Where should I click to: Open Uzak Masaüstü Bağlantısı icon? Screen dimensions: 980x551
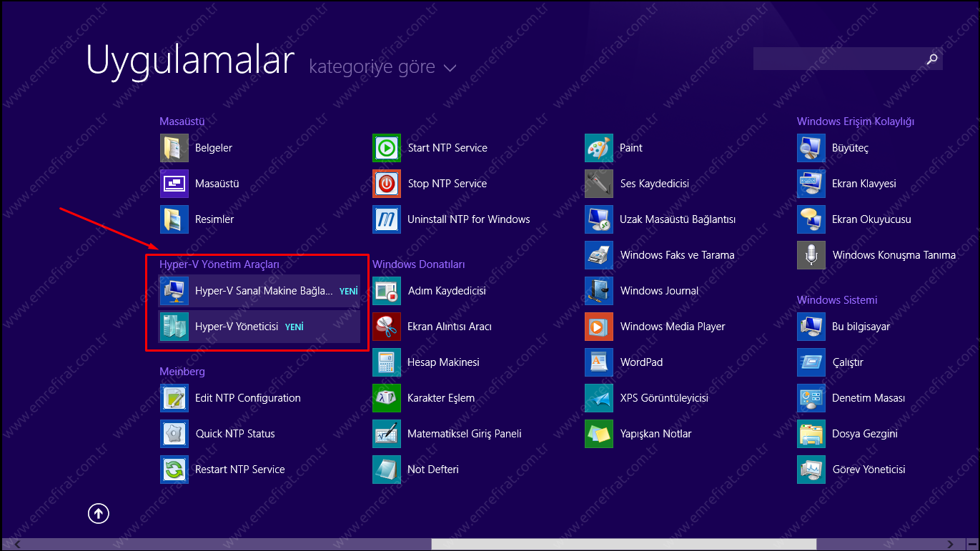[x=599, y=219]
